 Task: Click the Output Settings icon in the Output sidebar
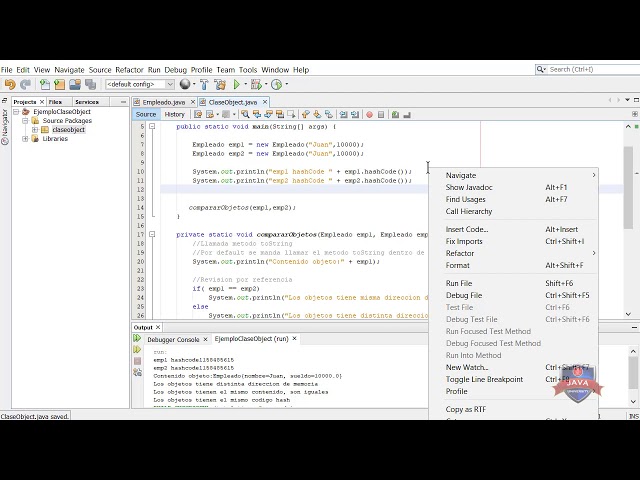[137, 372]
